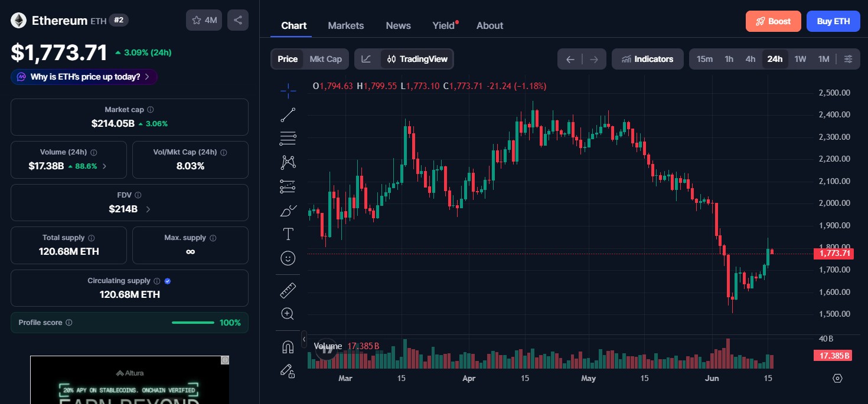Select the TradingView chart view
Image resolution: width=868 pixels, height=404 pixels.
pyautogui.click(x=417, y=59)
